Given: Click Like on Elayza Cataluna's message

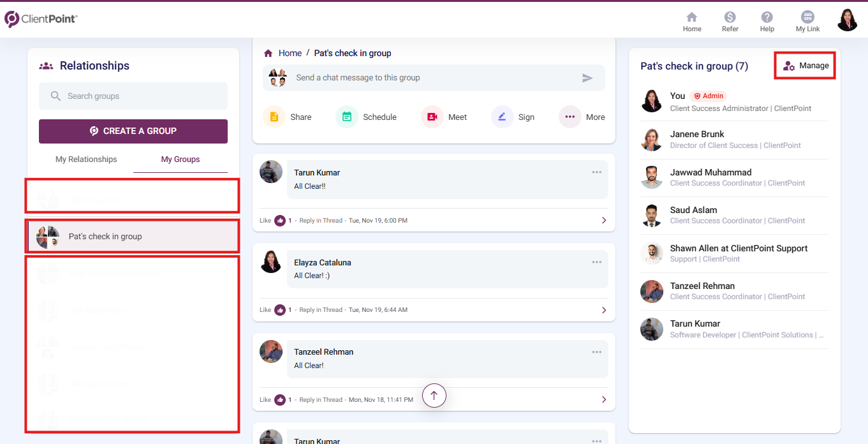Looking at the screenshot, I should 265,310.
